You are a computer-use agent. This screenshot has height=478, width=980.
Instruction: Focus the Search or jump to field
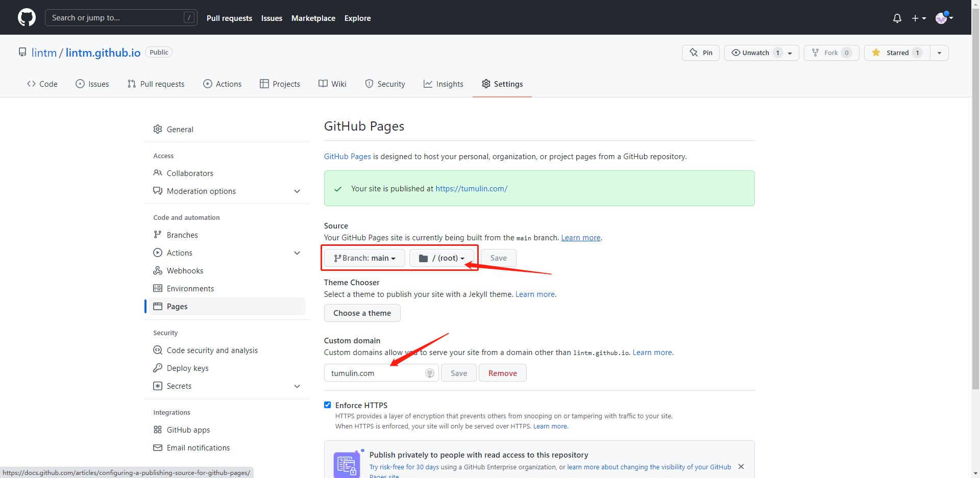(x=121, y=18)
